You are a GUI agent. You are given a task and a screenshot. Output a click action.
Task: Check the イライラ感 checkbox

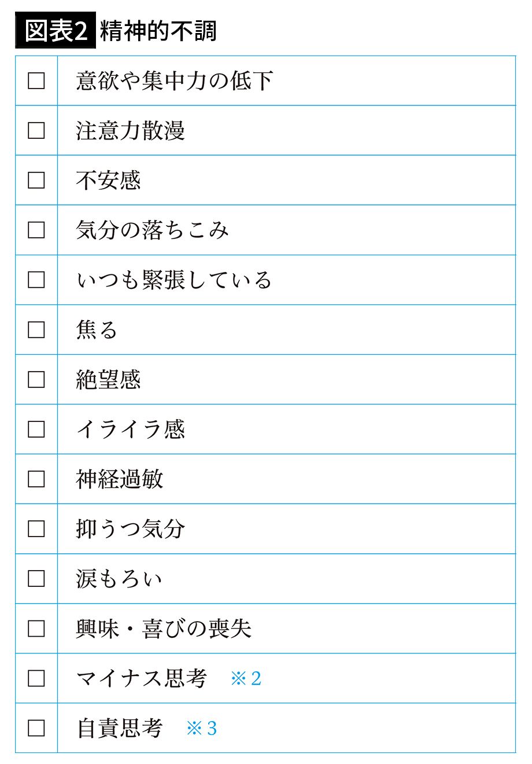pos(36,429)
